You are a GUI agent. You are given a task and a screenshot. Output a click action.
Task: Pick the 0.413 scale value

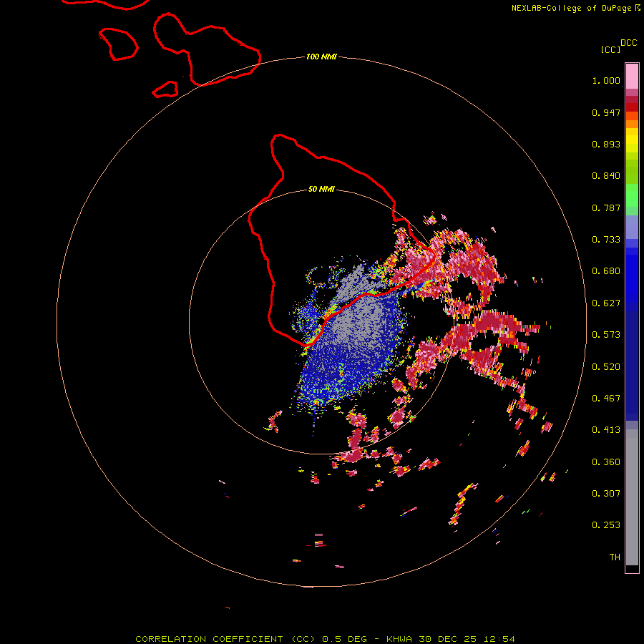[606, 430]
